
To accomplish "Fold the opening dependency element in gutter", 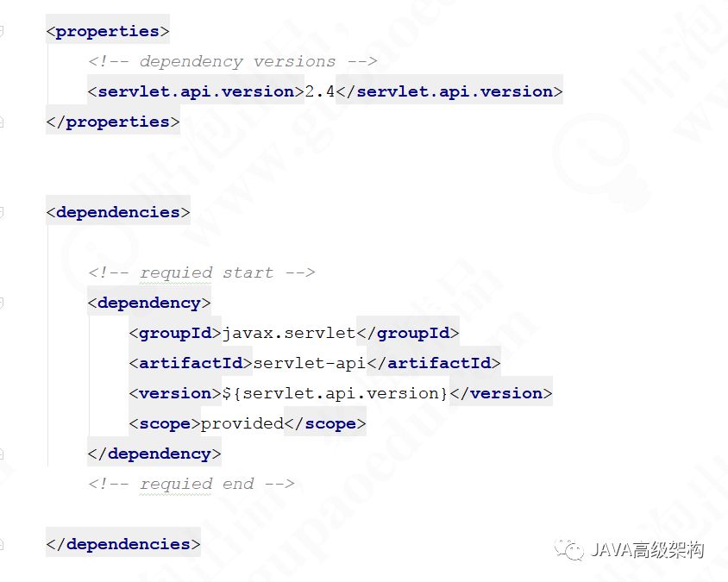I will (x=2, y=303).
